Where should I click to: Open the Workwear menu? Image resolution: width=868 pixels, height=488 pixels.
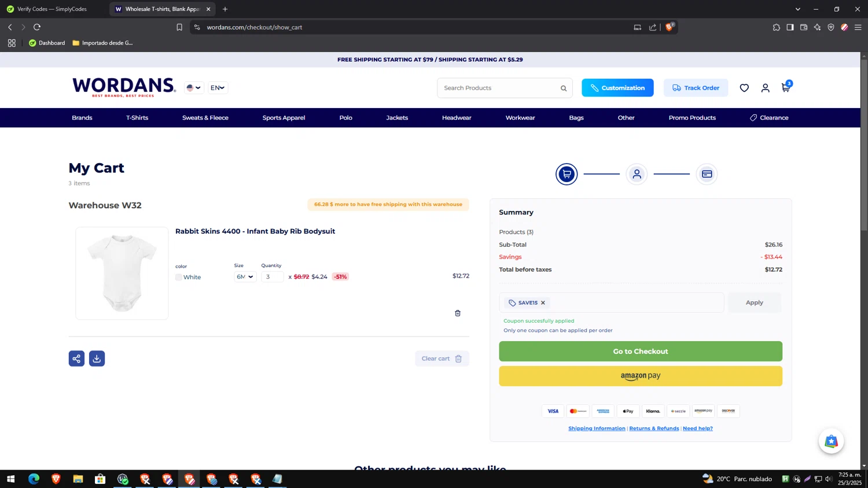520,118
